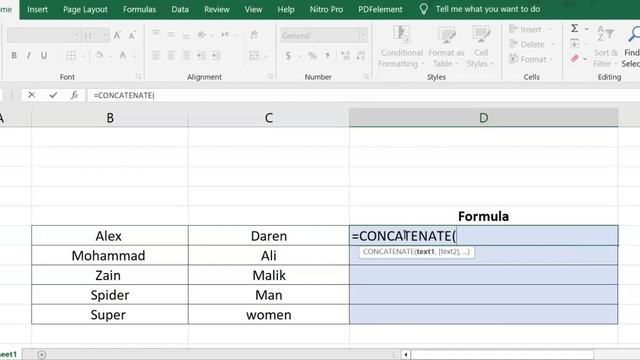Increase the indent level
Screen dimensions: 640x360
pos(216,55)
